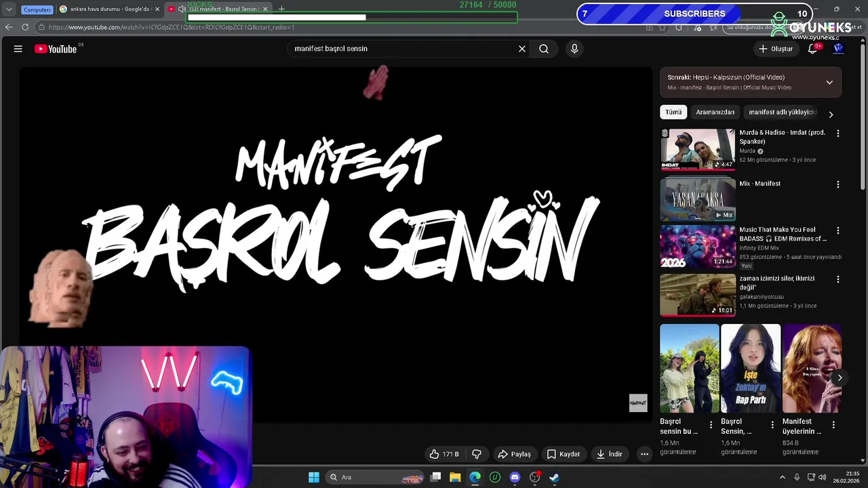Open Music That Make You Feel BADASS title
The image size is (868, 488).
(x=783, y=235)
